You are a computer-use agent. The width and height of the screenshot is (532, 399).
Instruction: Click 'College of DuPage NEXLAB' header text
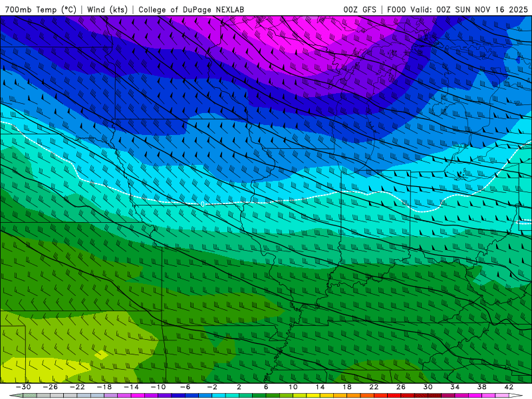191,9
